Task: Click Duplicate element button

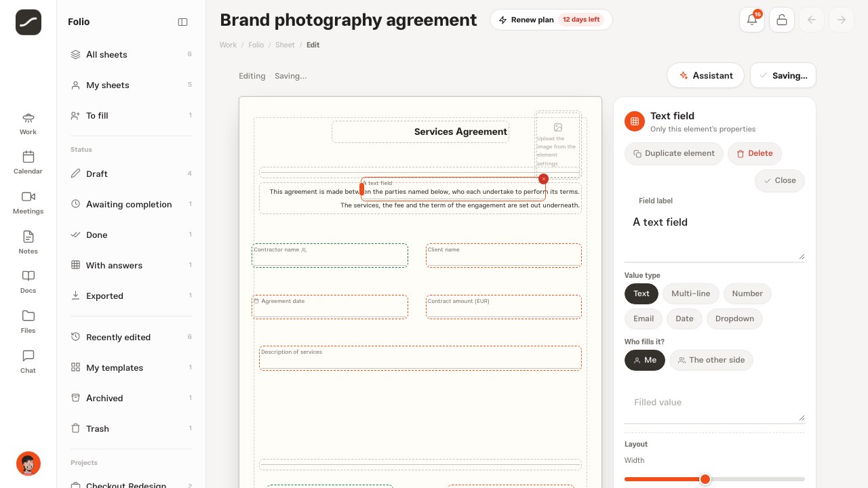Action: (674, 153)
